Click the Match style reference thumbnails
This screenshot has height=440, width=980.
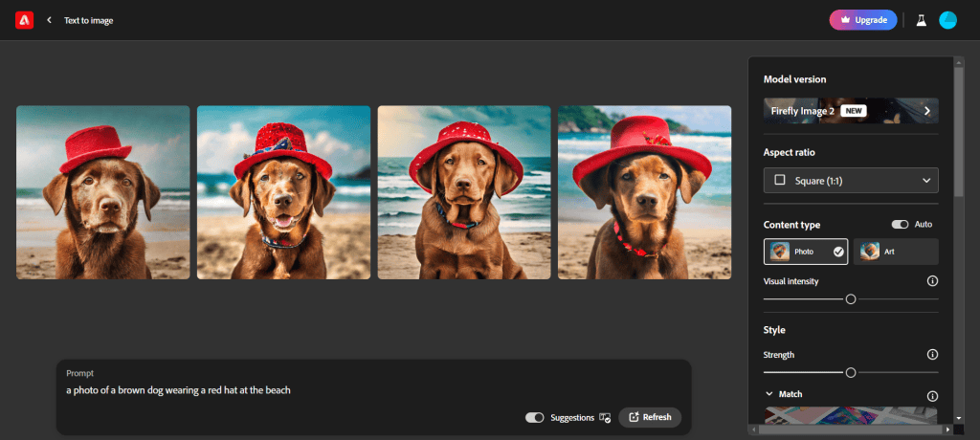click(851, 416)
